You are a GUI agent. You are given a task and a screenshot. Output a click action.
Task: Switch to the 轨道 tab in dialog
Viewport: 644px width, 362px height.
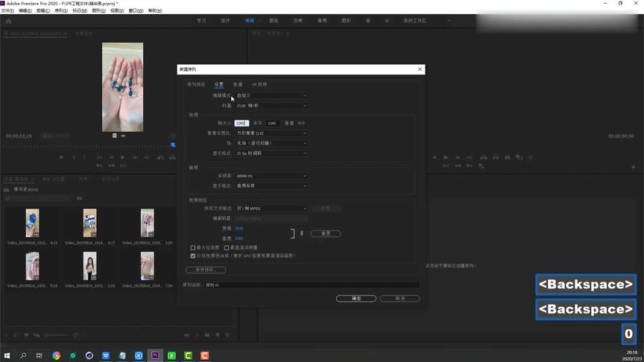click(238, 84)
